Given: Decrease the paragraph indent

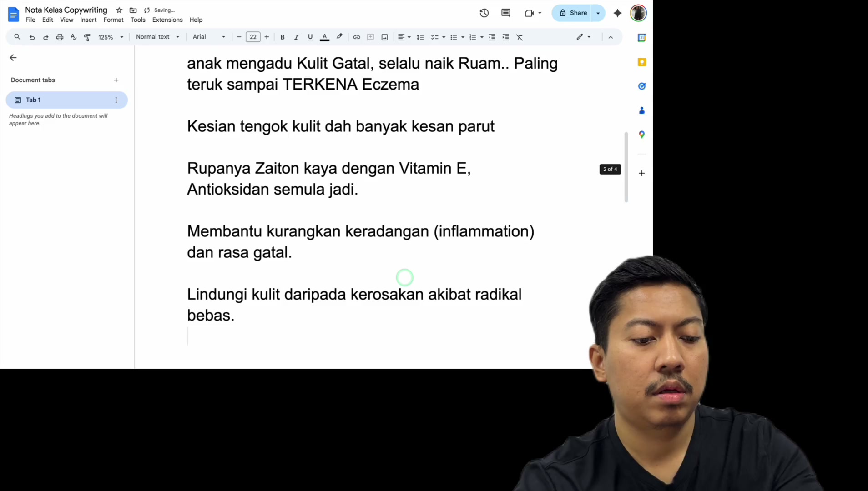Looking at the screenshot, I should tap(492, 37).
